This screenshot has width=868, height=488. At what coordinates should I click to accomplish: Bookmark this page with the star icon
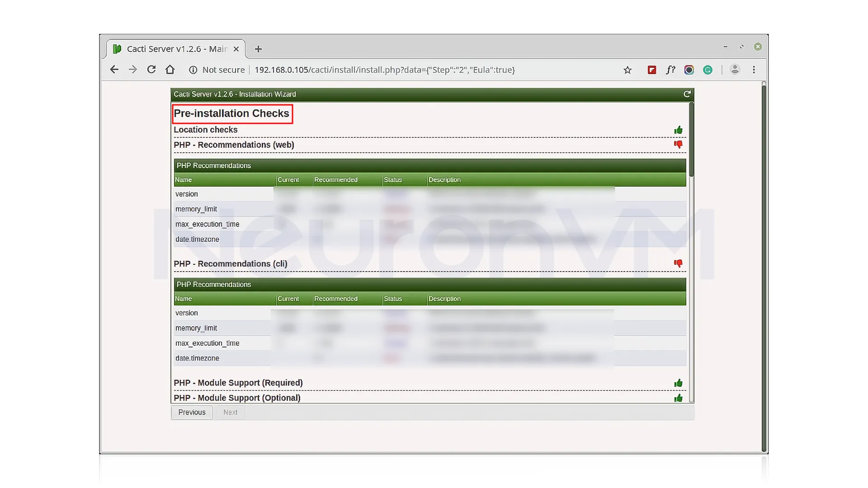627,70
